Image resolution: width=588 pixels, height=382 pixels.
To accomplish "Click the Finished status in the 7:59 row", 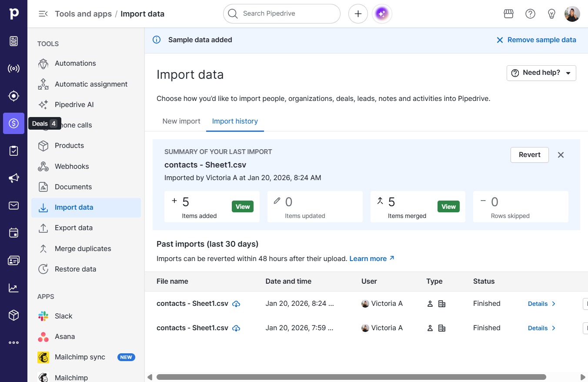I will pos(487,328).
